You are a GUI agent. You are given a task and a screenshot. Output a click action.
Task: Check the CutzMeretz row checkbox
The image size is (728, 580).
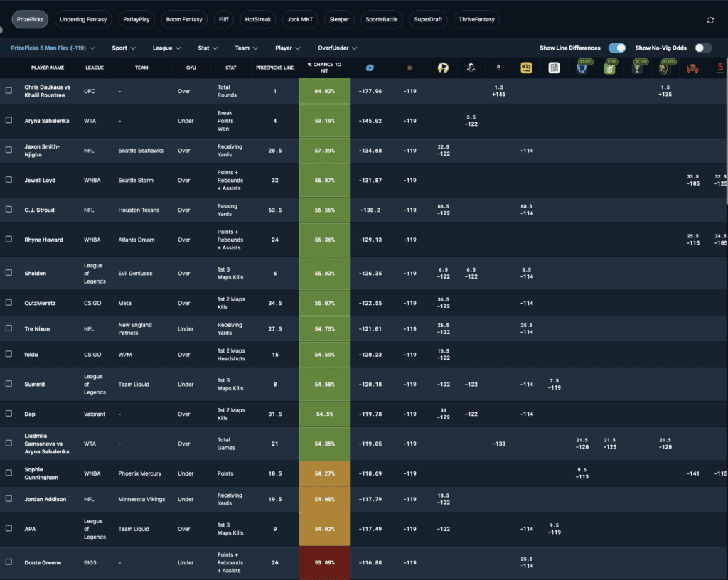[x=9, y=303]
